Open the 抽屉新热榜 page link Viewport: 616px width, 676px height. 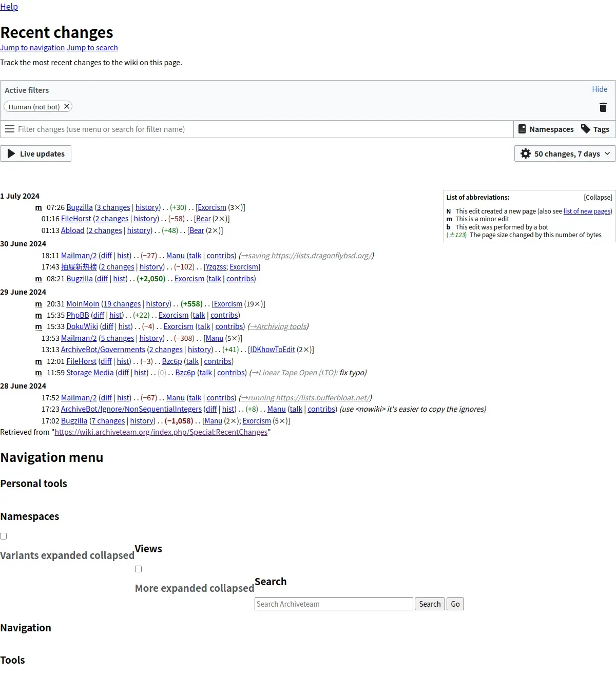pyautogui.click(x=79, y=267)
